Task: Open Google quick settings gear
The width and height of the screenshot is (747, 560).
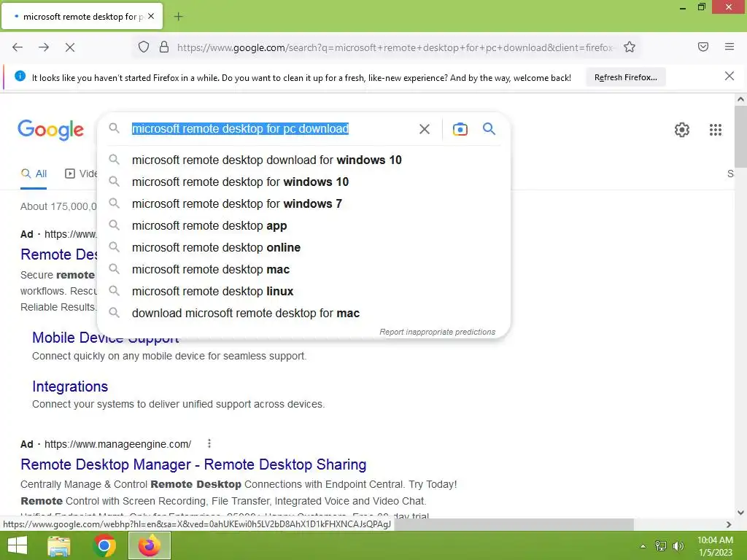Action: pyautogui.click(x=682, y=130)
